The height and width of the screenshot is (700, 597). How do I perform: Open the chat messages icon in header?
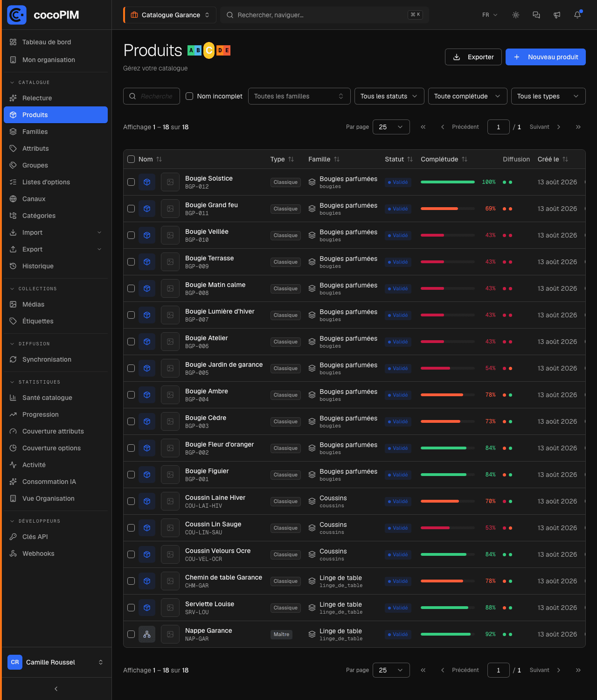[x=536, y=15]
